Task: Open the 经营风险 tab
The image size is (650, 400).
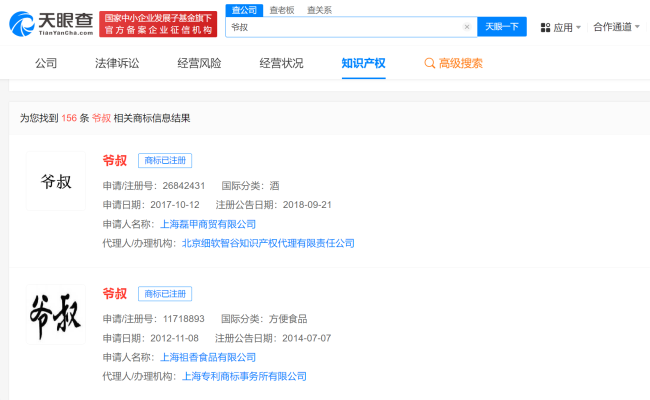Action: (199, 63)
